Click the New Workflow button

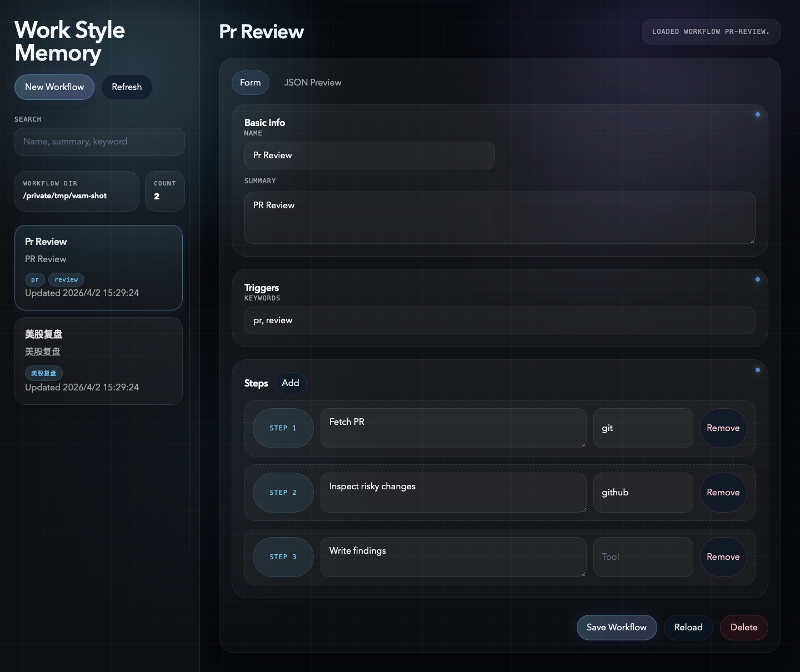click(54, 87)
